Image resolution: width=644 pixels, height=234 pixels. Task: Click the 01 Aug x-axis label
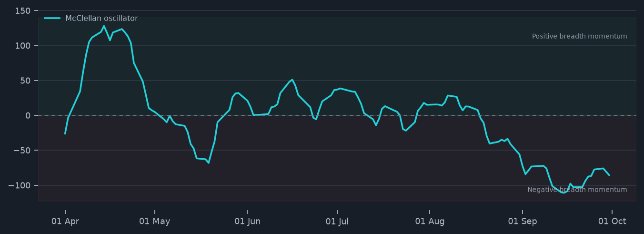(x=430, y=221)
